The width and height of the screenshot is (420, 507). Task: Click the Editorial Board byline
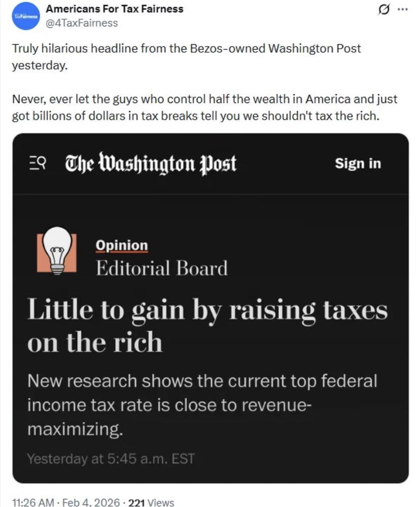click(x=162, y=268)
